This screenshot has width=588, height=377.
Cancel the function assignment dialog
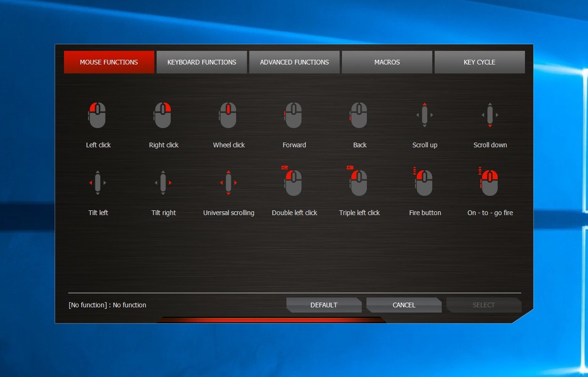tap(404, 305)
